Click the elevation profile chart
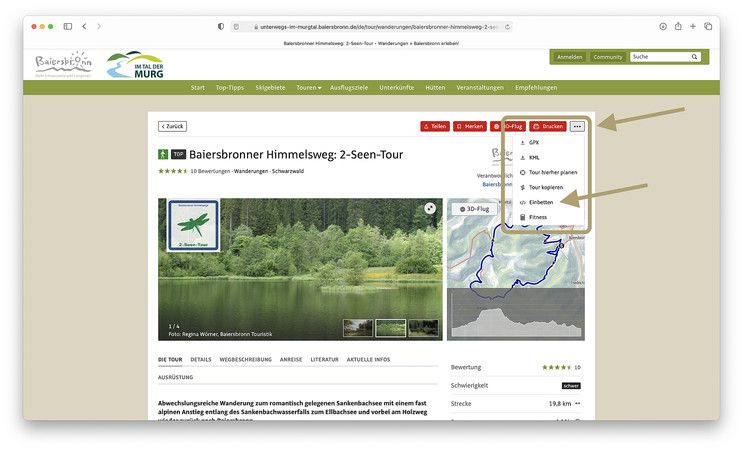This screenshot has width=743, height=451. pyautogui.click(x=516, y=315)
